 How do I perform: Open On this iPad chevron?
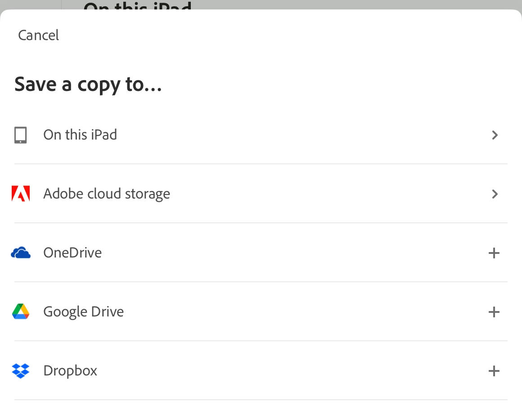pyautogui.click(x=495, y=135)
